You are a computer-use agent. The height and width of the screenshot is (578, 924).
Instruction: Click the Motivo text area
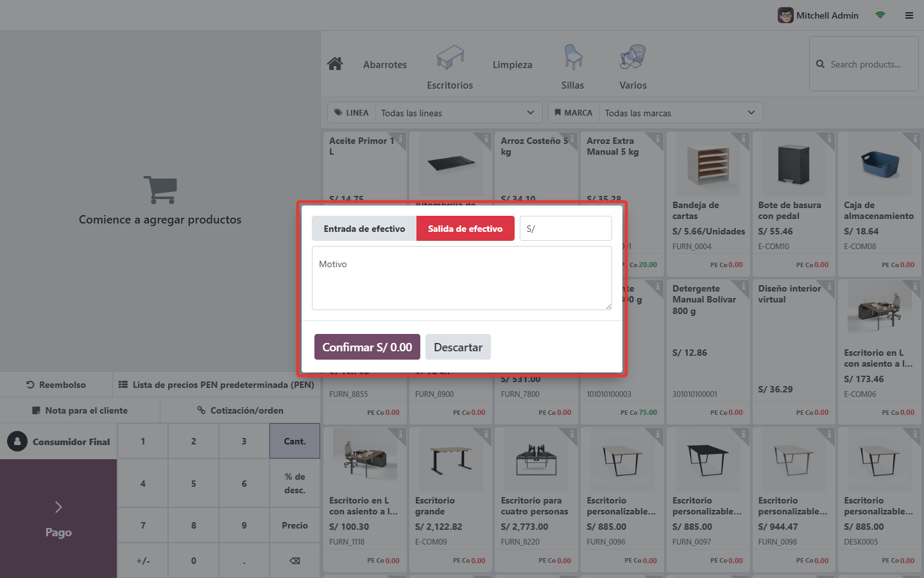click(462, 278)
